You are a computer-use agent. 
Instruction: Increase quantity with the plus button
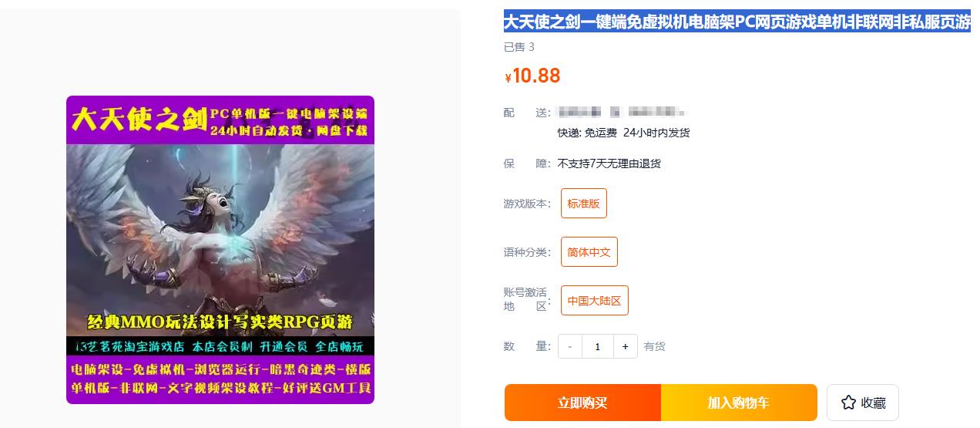click(626, 346)
